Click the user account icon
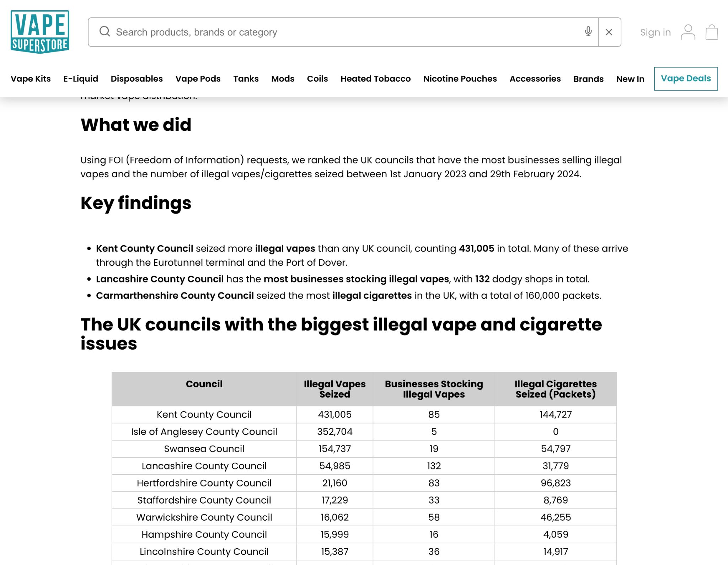Viewport: 728px width, 565px height. 687,32
